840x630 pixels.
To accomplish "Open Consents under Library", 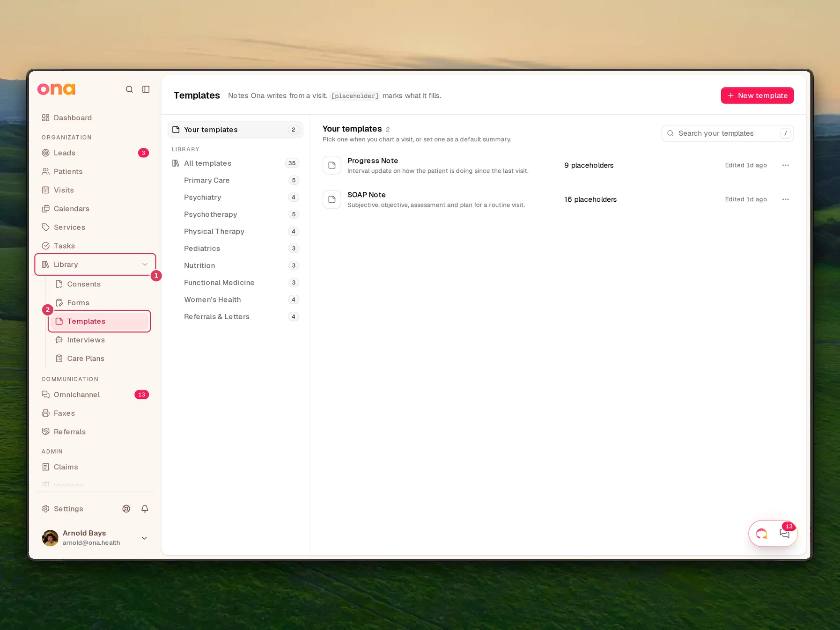I will pos(100,284).
